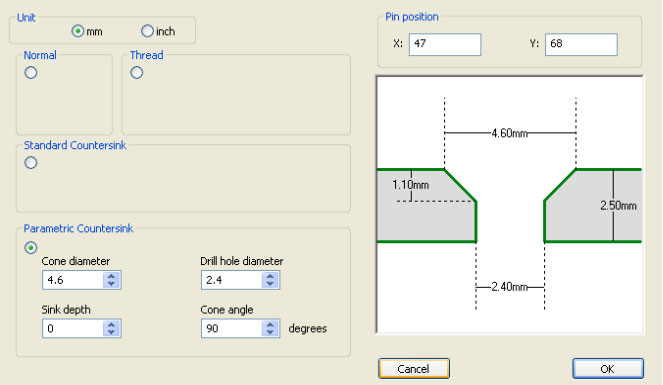The height and width of the screenshot is (385, 663).
Task: Choose the Normal hole type radio button
Action: coord(30,73)
